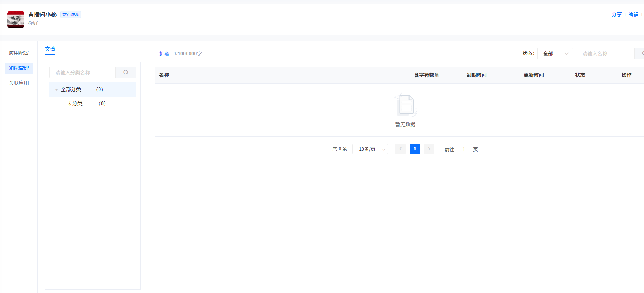Focus the 请输入分类名称 input field
The height and width of the screenshot is (293, 644).
point(83,72)
